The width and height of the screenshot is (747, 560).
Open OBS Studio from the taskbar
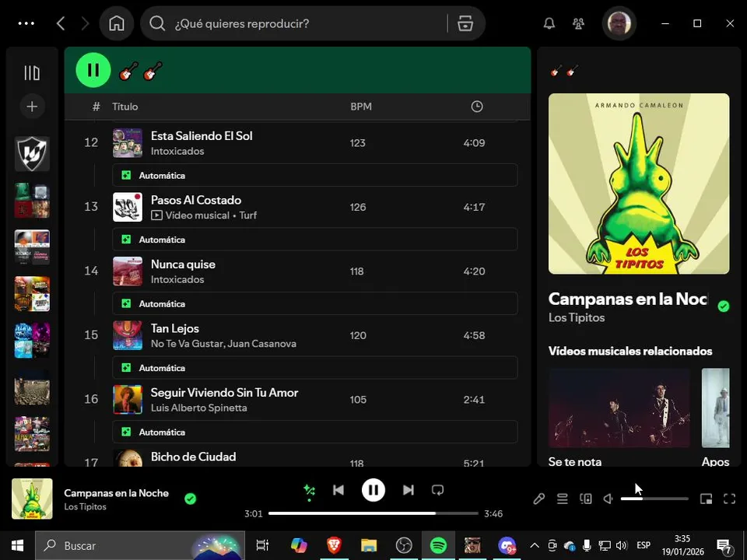[x=404, y=546]
